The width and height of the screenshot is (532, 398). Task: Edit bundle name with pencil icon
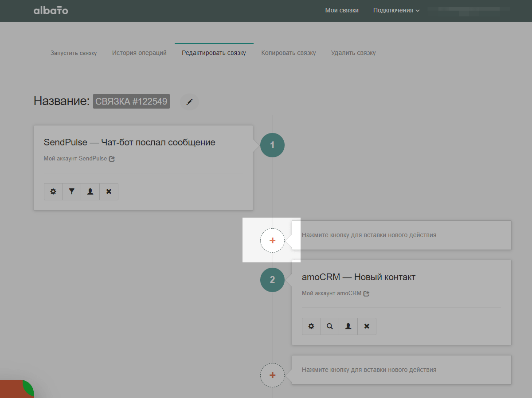click(x=189, y=102)
